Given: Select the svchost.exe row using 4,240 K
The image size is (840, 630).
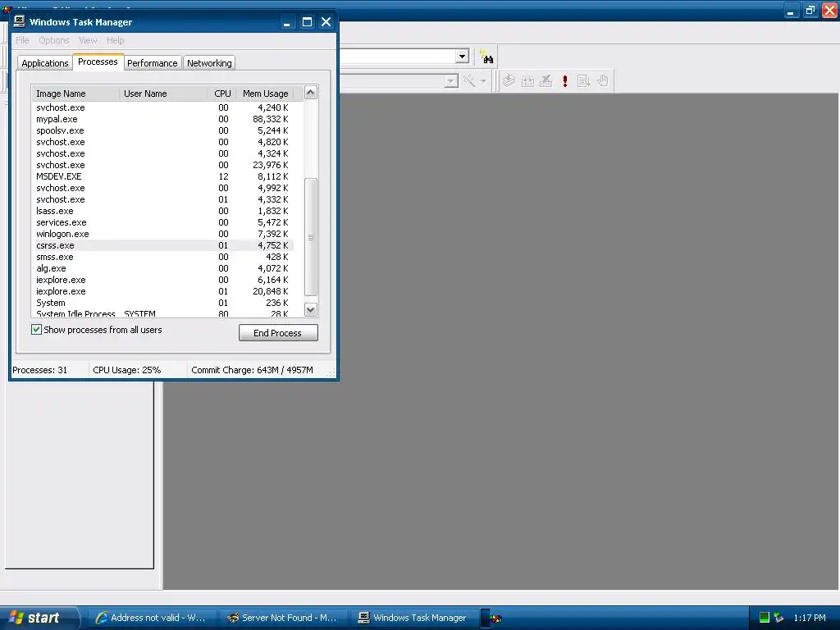Looking at the screenshot, I should tap(162, 107).
